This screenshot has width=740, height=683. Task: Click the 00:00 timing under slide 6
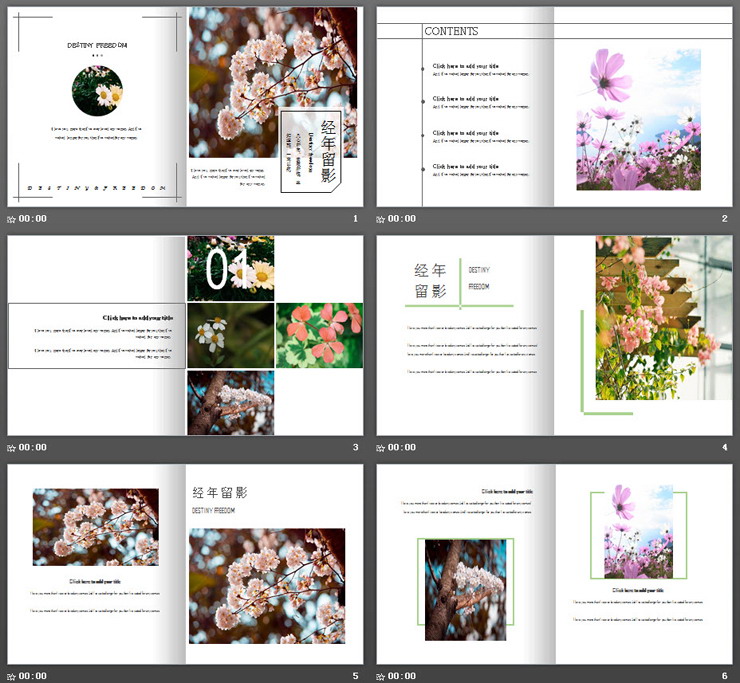pyautogui.click(x=402, y=676)
